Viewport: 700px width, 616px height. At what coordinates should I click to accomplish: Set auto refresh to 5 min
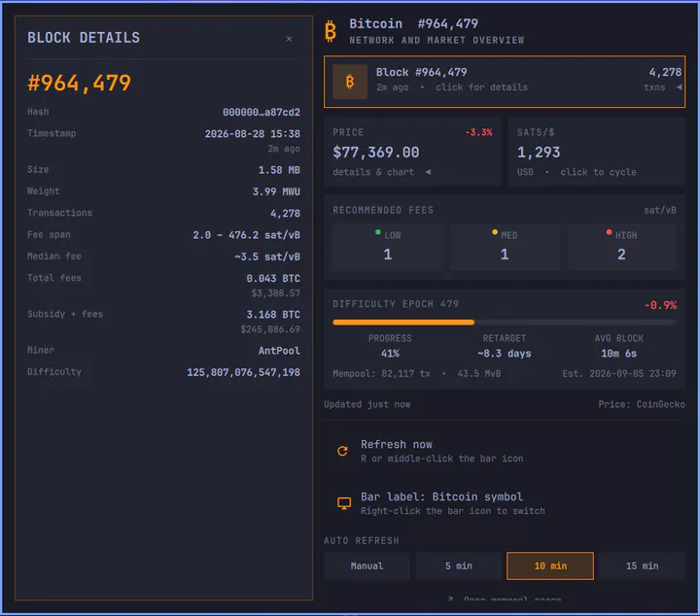[x=459, y=565]
